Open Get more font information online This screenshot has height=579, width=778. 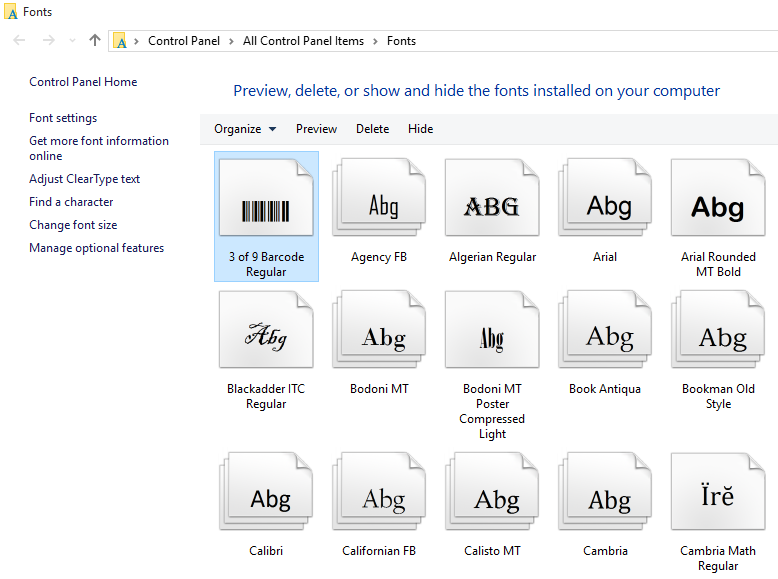(99, 148)
